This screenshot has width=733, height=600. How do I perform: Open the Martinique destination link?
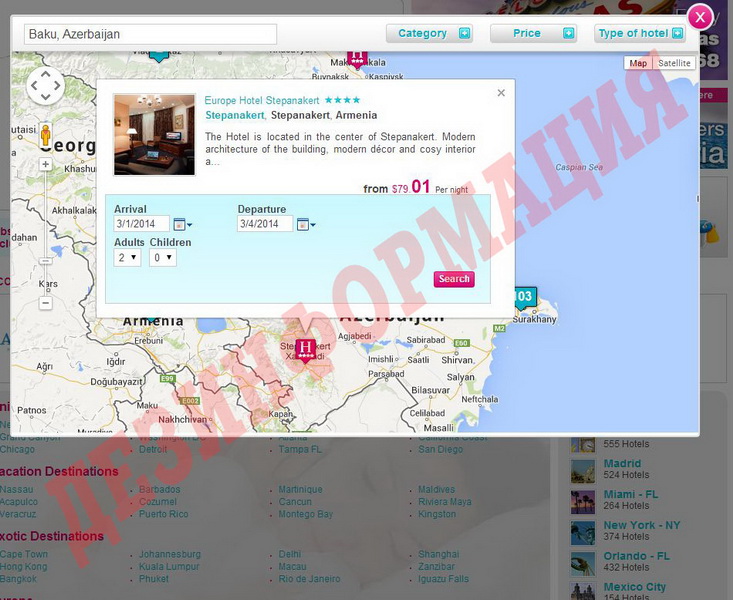(301, 490)
